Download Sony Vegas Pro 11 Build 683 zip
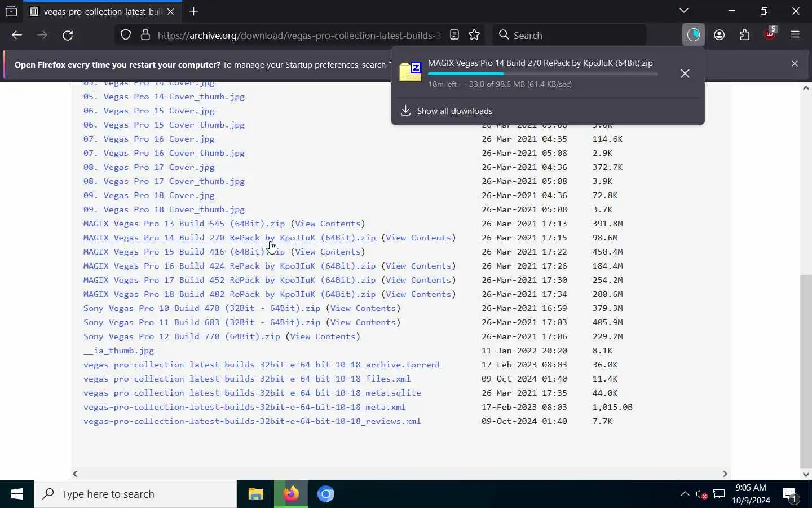This screenshot has width=812, height=508. coord(202,322)
